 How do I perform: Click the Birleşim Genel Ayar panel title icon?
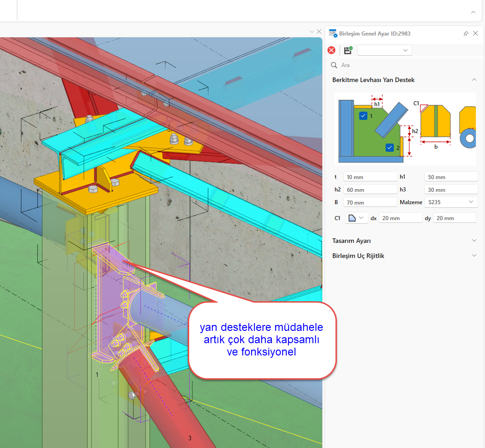click(333, 34)
